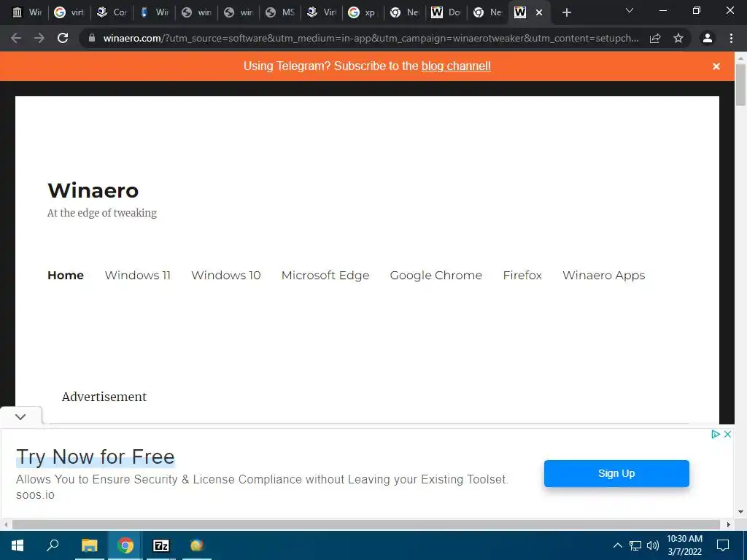Open the Google Chrome menu item
747x560 pixels.
pyautogui.click(x=436, y=275)
